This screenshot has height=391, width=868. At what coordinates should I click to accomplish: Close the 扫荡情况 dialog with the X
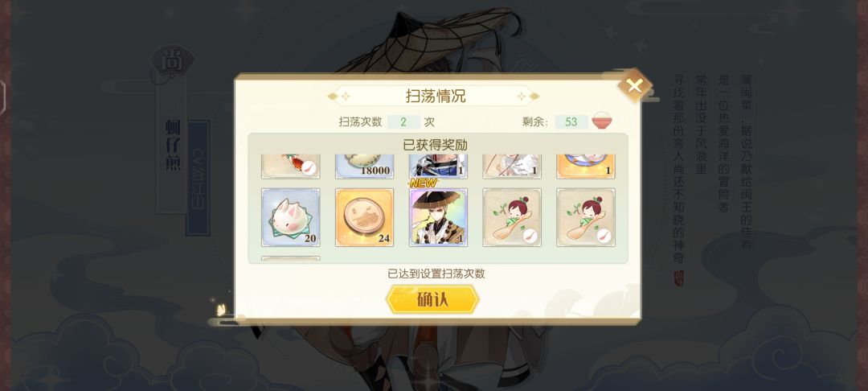point(634,86)
